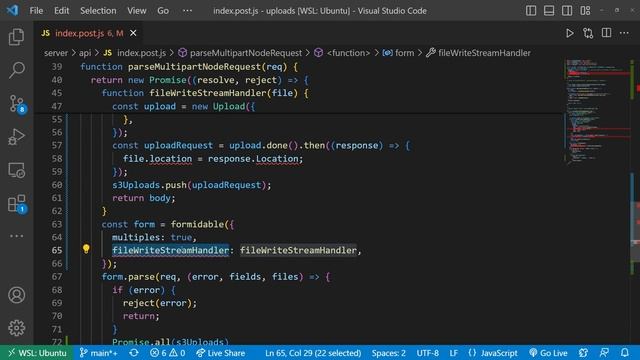Click Ln 65, Col 29 cursor position
640x360 pixels.
tap(313, 353)
